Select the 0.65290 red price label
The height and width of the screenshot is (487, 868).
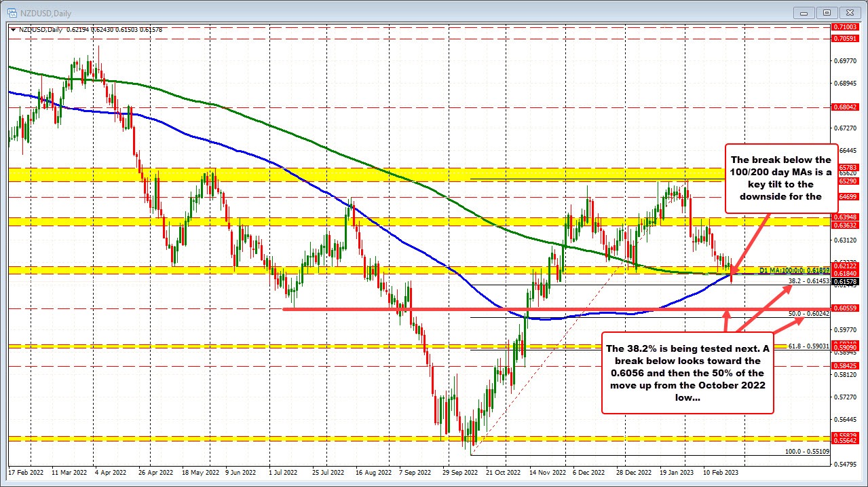pos(846,181)
